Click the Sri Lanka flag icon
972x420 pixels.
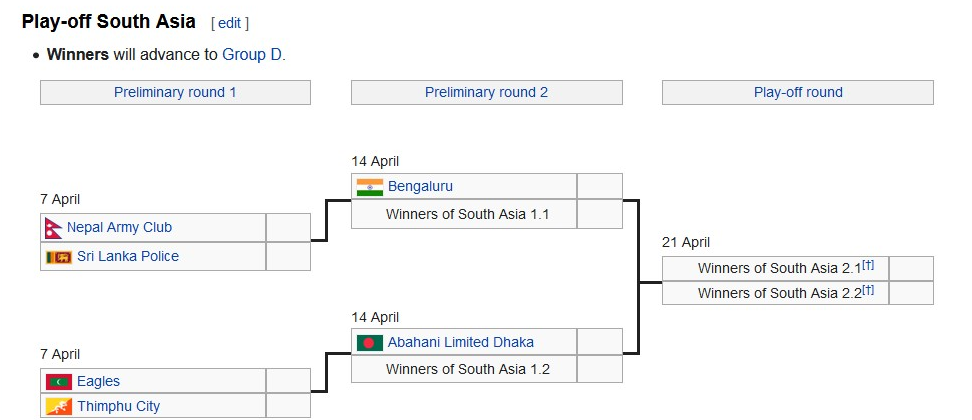coord(59,257)
